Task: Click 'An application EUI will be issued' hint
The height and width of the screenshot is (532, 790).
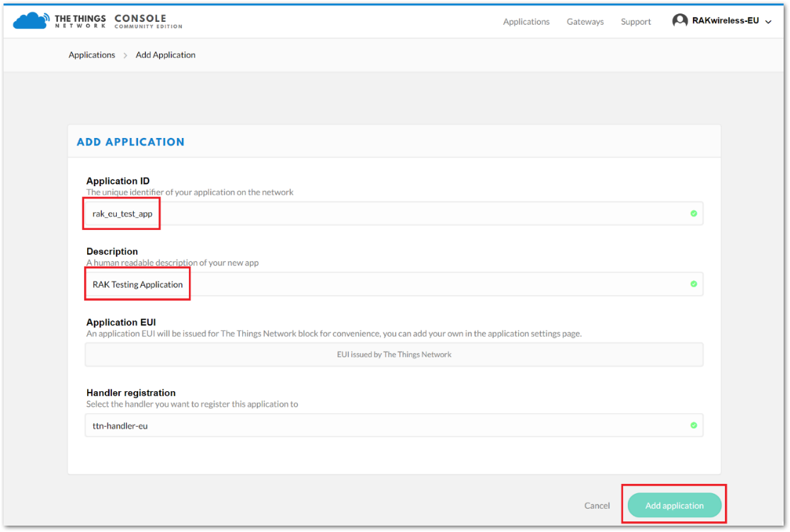Action: [334, 334]
